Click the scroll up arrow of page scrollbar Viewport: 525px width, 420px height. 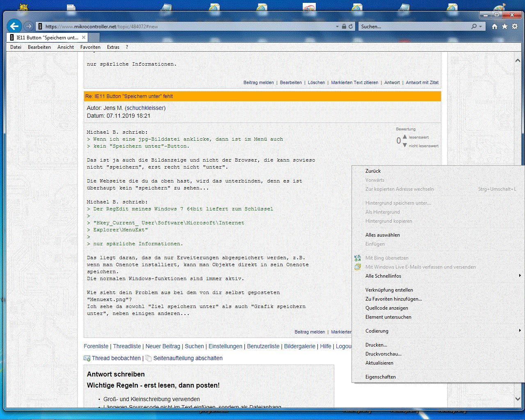[x=518, y=60]
